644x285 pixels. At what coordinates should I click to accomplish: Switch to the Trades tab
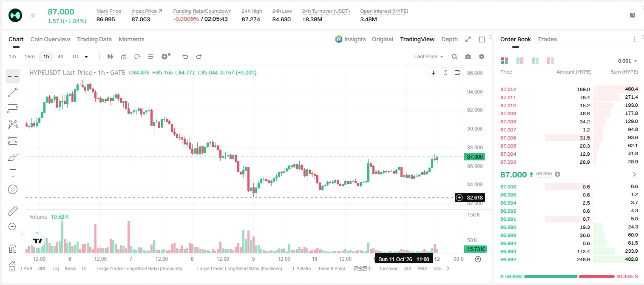tap(547, 39)
